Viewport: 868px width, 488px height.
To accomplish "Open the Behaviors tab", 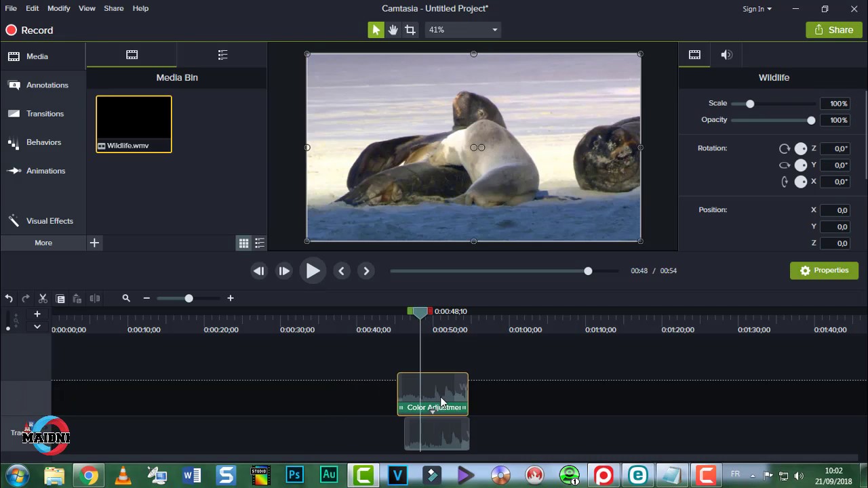I will click(x=43, y=142).
